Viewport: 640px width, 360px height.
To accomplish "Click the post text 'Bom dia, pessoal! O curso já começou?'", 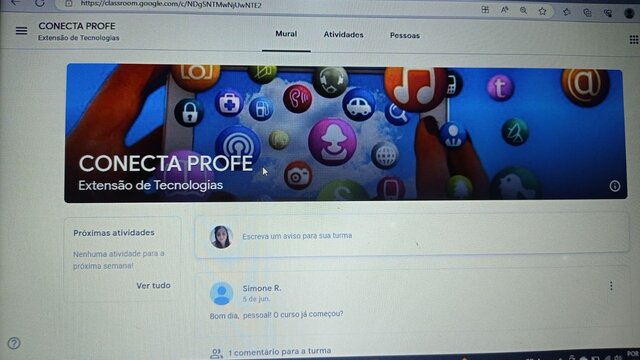I will 276,315.
